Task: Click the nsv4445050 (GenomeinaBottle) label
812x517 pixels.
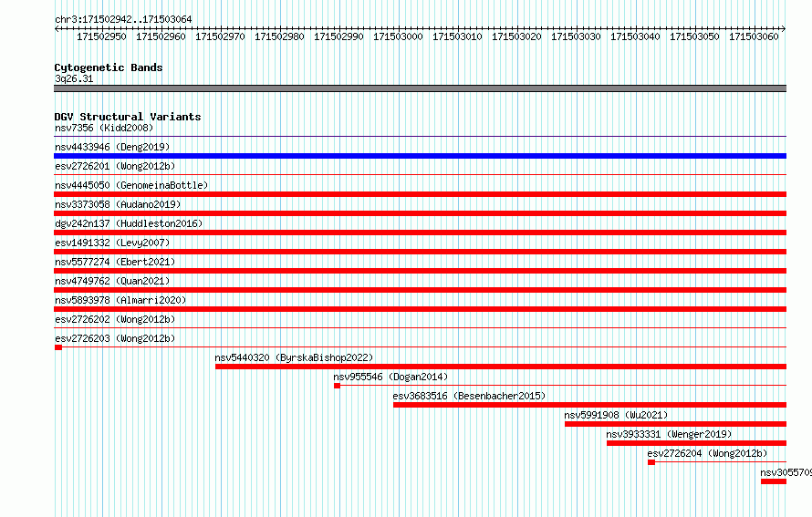Action: point(131,185)
